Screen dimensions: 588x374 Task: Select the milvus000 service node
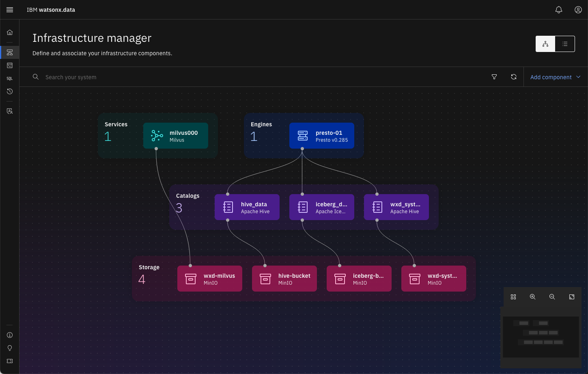(x=176, y=136)
